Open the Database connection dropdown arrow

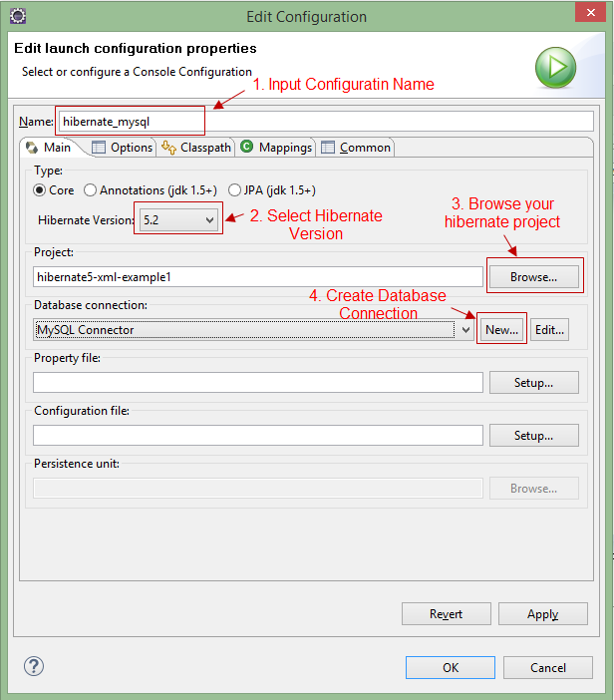[x=465, y=330]
